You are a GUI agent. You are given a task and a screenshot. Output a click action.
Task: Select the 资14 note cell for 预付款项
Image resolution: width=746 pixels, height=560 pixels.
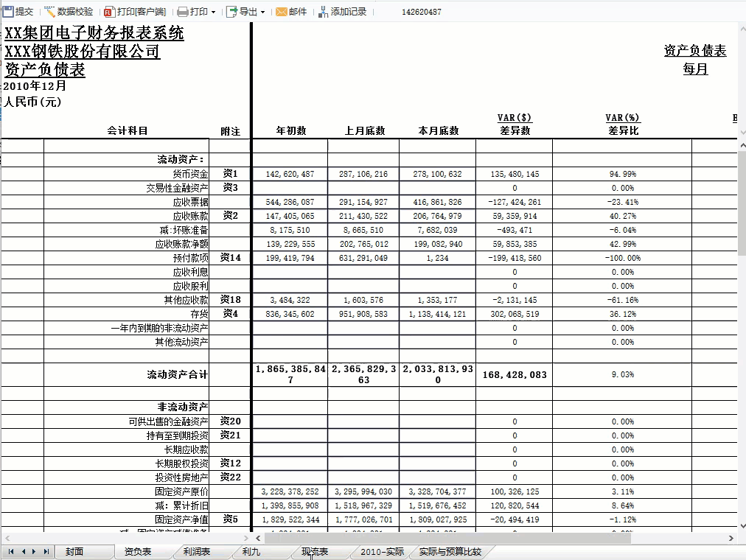pyautogui.click(x=230, y=258)
